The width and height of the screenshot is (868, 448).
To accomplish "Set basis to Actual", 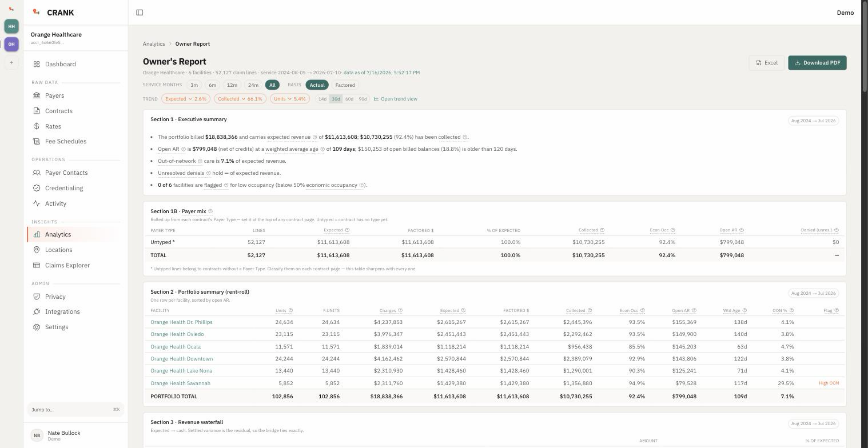I will (317, 85).
